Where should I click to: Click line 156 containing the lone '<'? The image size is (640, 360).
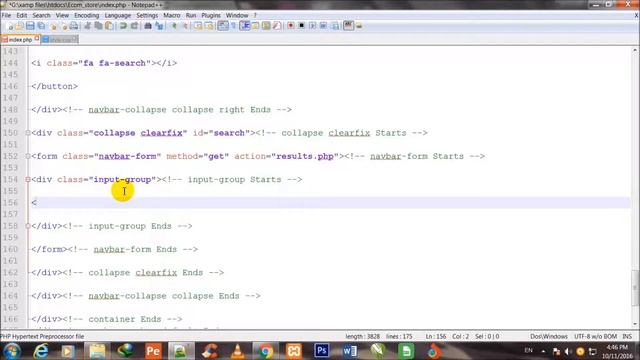331,202
